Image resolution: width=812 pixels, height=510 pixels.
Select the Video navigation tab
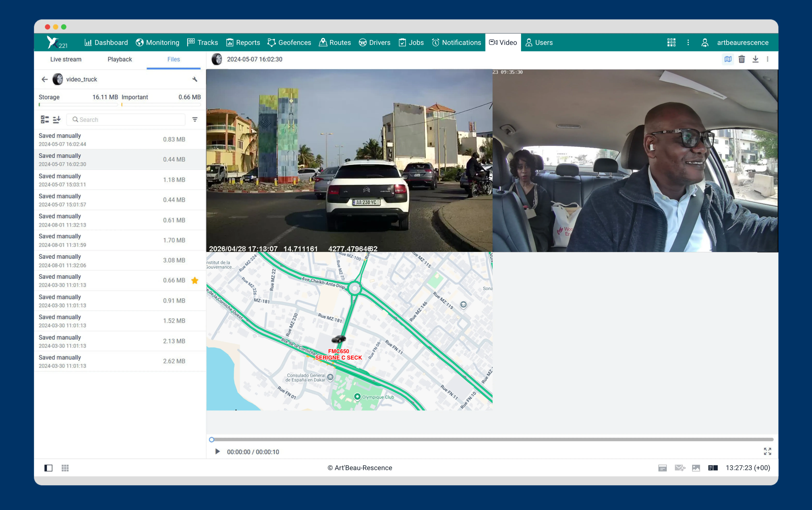coord(503,42)
